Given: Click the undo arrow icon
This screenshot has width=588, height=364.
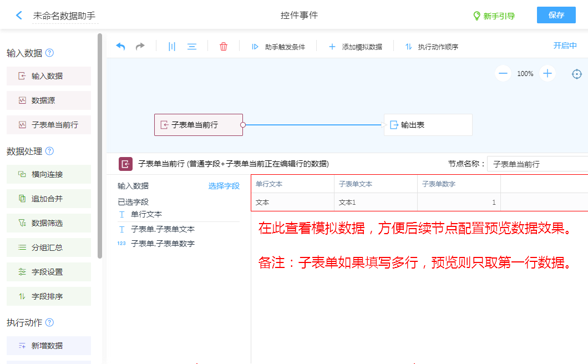Looking at the screenshot, I should (x=120, y=47).
